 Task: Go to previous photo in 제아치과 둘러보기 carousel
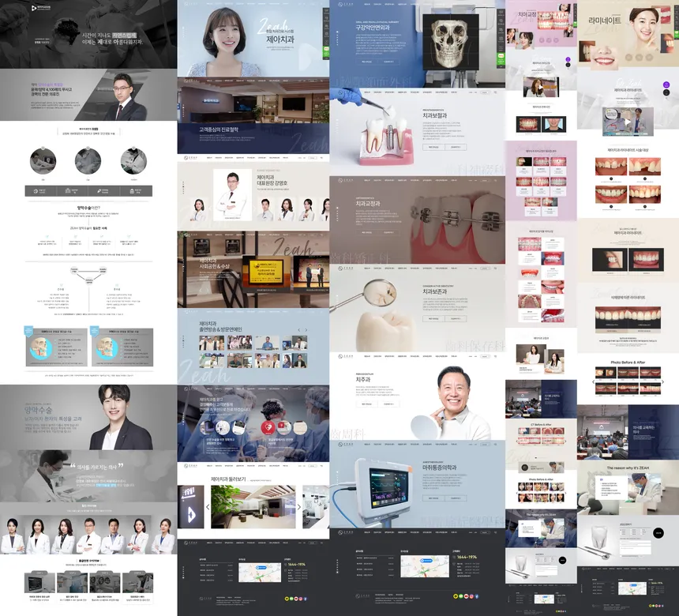click(208, 507)
